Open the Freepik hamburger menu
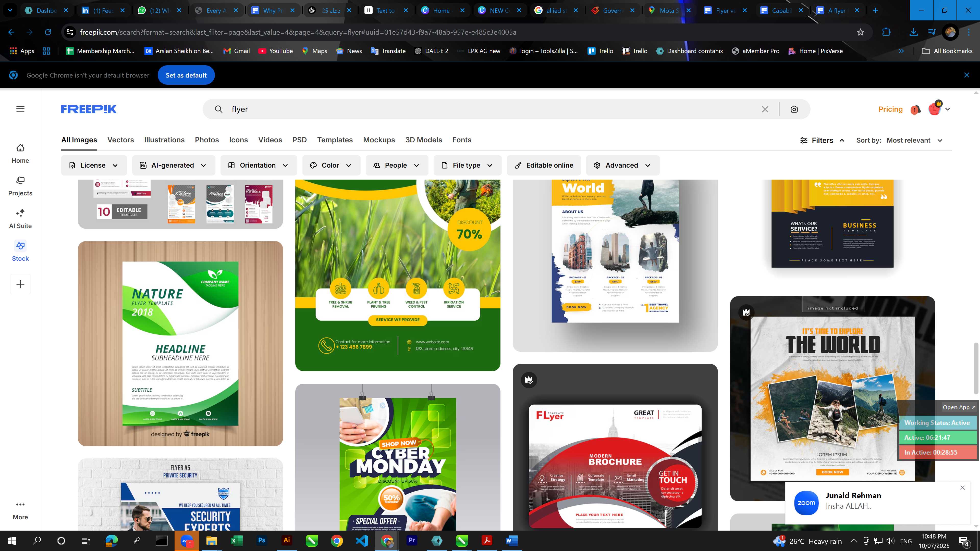This screenshot has width=980, height=551. [x=20, y=109]
